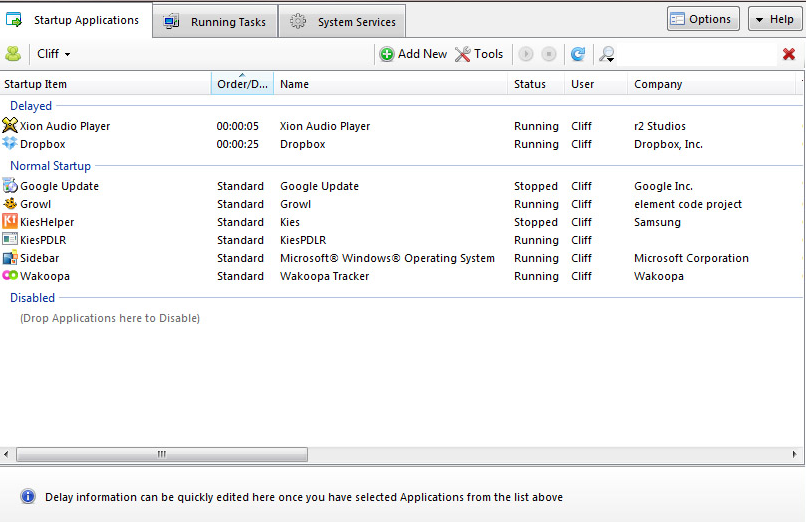The height and width of the screenshot is (522, 806).
Task: Click the Dropbox, Inc. company cell
Action: (668, 144)
